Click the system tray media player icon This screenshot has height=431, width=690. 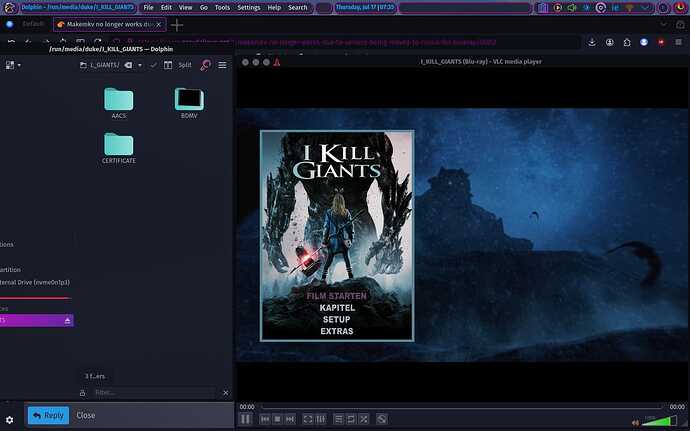click(558, 7)
